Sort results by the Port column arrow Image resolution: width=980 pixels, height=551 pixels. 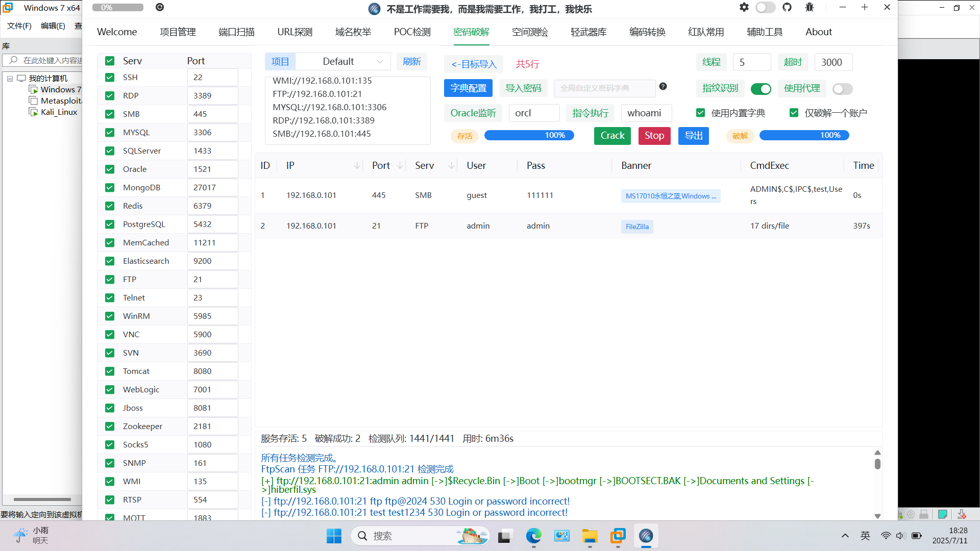pyautogui.click(x=400, y=165)
